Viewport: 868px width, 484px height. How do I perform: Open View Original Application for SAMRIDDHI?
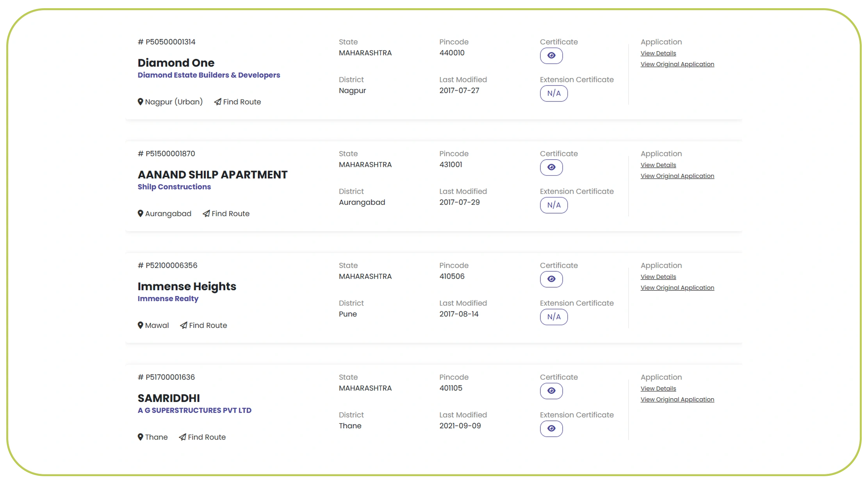click(x=677, y=399)
